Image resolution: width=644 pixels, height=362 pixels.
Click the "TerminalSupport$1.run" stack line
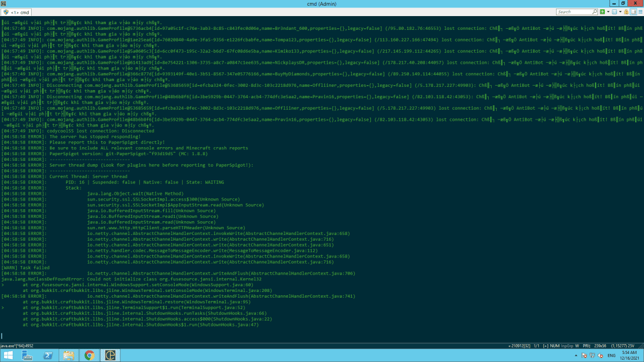[134, 307]
